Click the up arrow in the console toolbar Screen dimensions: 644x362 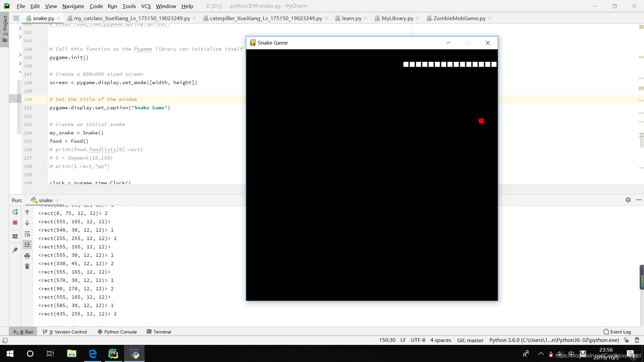click(x=27, y=212)
